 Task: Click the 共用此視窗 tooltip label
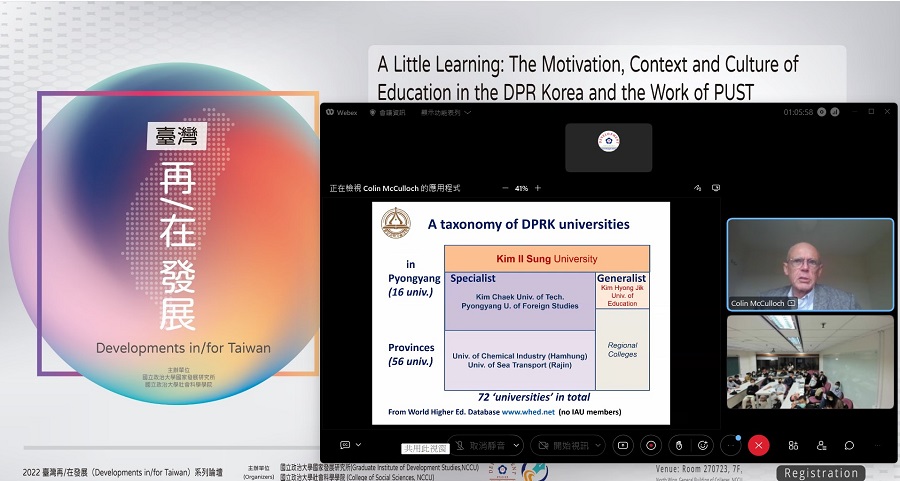pyautogui.click(x=425, y=448)
